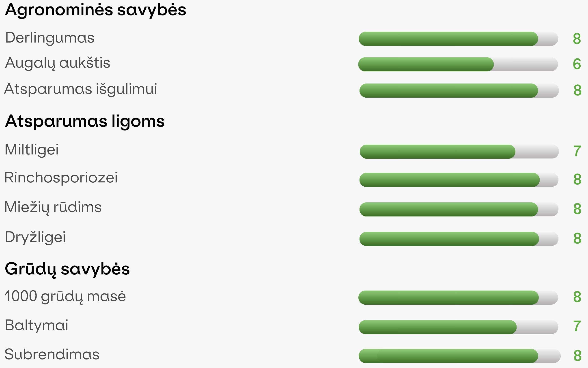The image size is (588, 368).
Task: Click the Agronominės savybės heading
Action: coord(95,10)
